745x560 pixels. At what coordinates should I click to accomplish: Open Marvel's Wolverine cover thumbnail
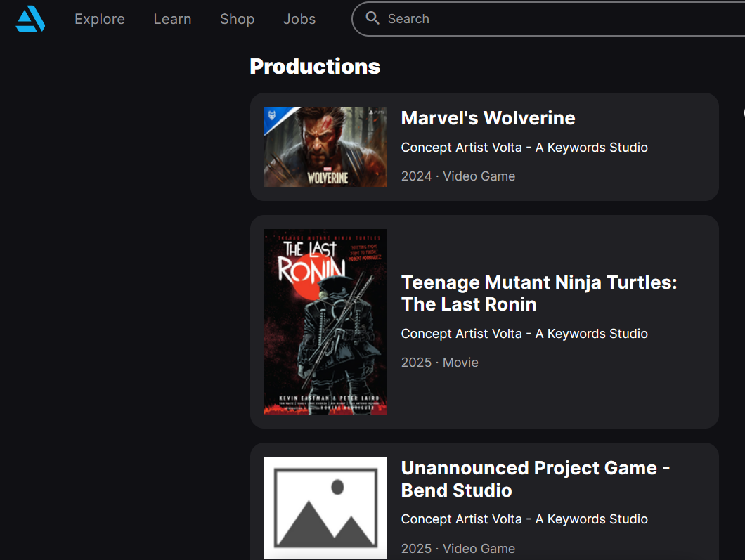pos(325,147)
